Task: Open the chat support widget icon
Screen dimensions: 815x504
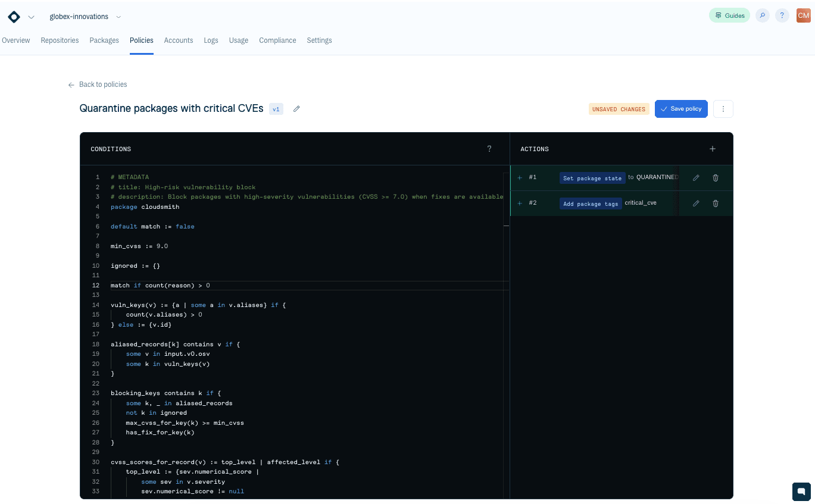Action: coord(801,492)
